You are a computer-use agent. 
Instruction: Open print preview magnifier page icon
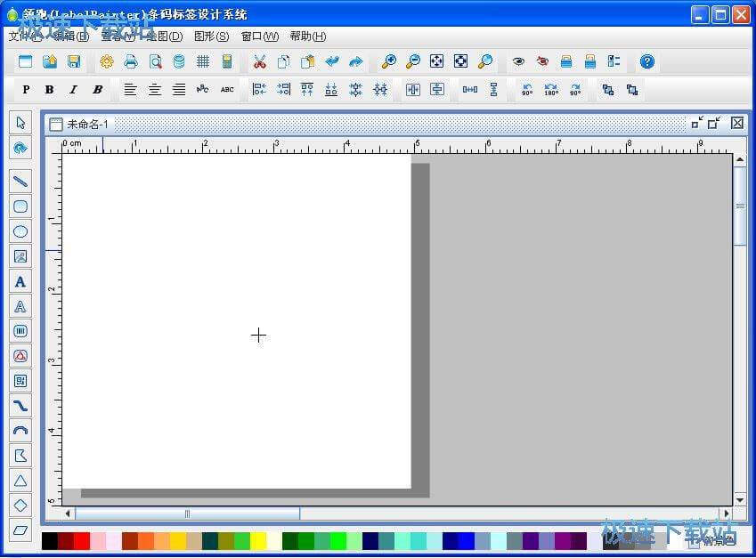click(155, 61)
